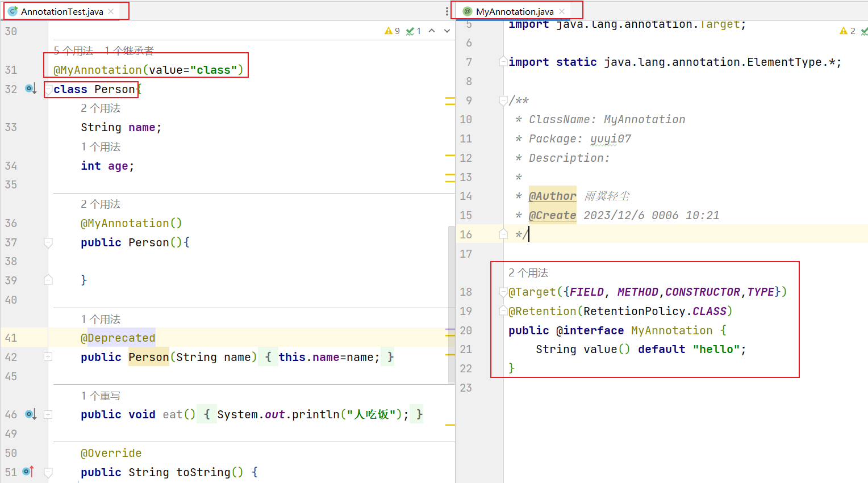Switch to the AnnotationTest.java tab
This screenshot has width=868, height=483.
(61, 11)
